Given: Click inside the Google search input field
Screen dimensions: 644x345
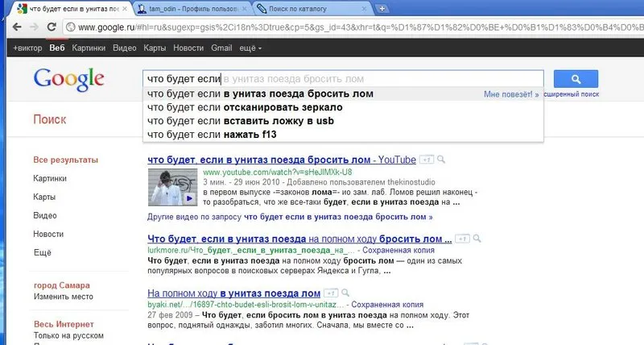Looking at the screenshot, I should pyautogui.click(x=343, y=79).
